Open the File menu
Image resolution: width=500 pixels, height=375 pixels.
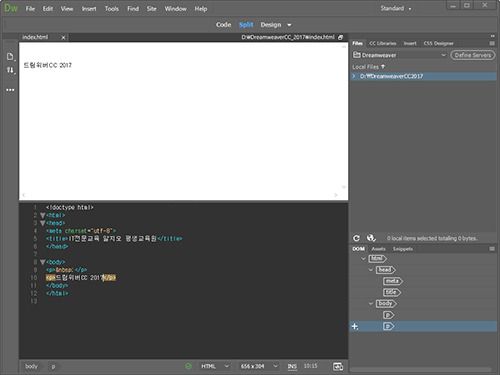click(x=30, y=9)
